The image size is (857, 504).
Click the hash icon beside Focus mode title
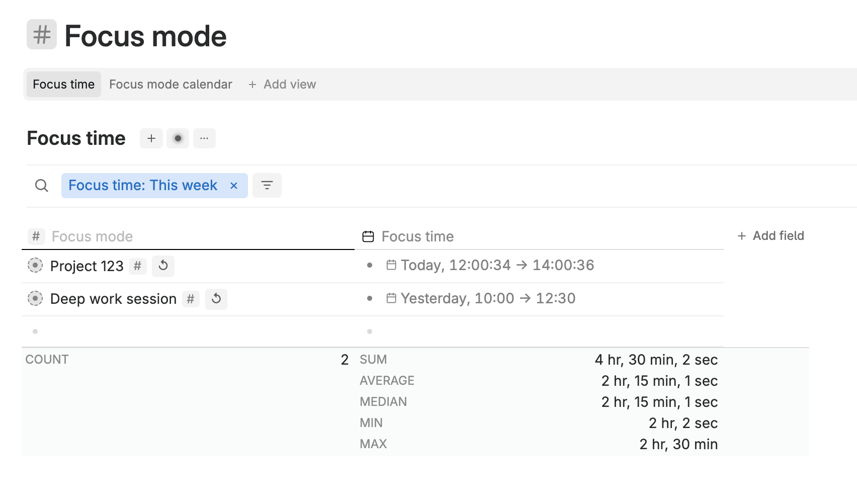pyautogui.click(x=42, y=35)
